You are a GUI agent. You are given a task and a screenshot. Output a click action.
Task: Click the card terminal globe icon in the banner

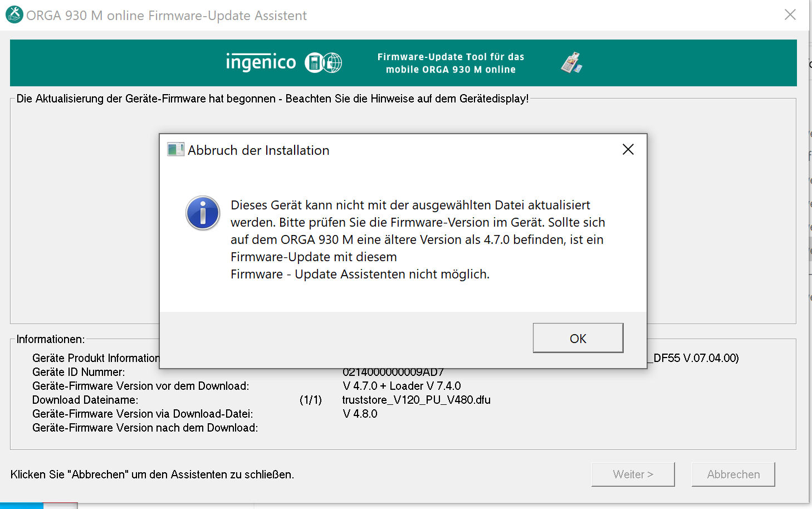pyautogui.click(x=324, y=62)
